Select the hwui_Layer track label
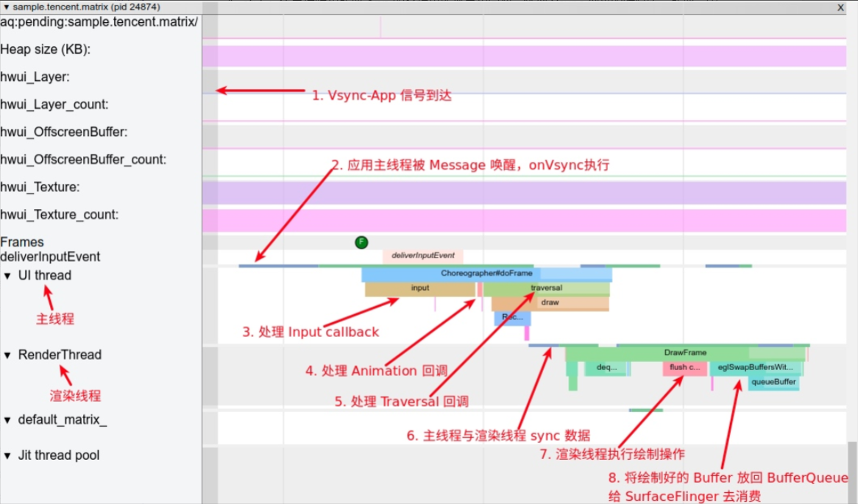The height and width of the screenshot is (504, 858). pos(35,77)
